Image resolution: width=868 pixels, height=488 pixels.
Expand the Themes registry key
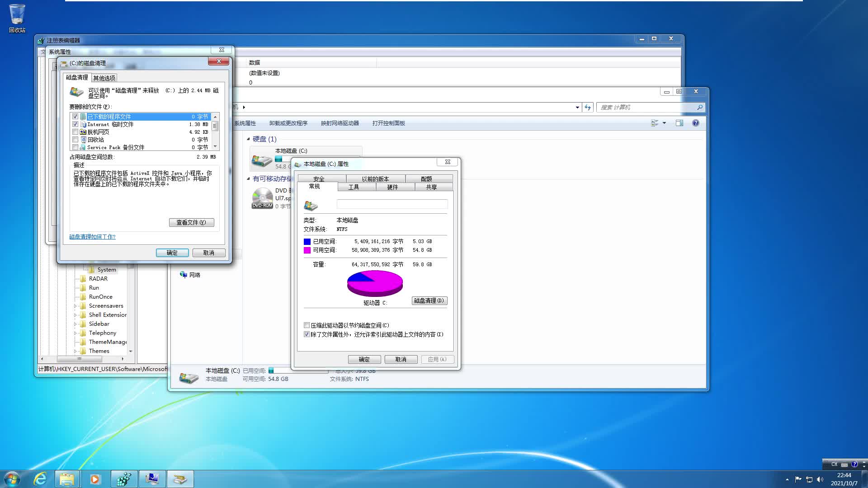(75, 351)
